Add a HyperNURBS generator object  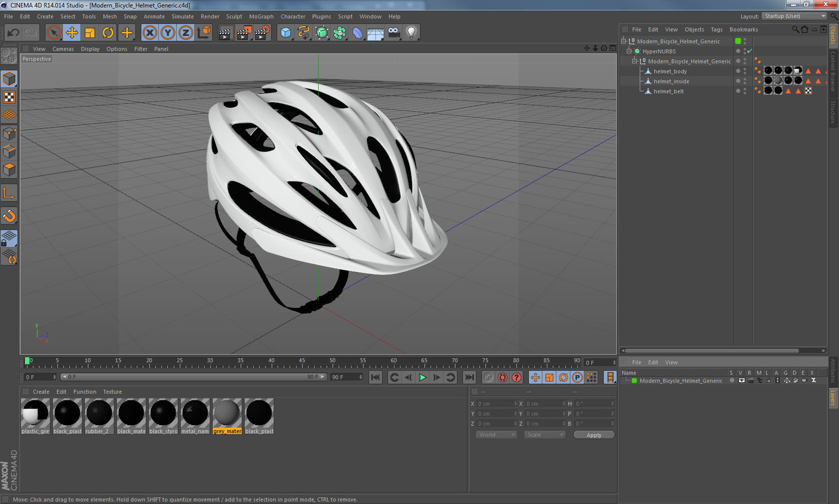pos(322,33)
